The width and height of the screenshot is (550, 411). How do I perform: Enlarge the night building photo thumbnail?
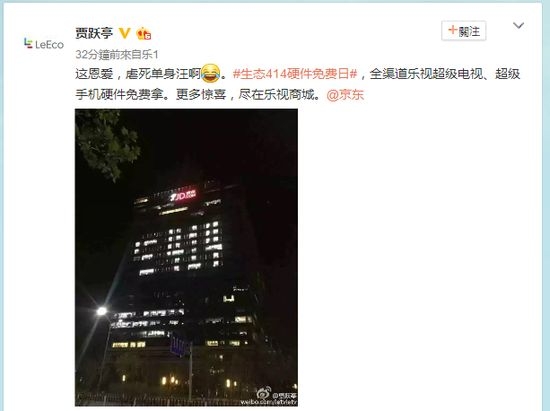click(186, 257)
